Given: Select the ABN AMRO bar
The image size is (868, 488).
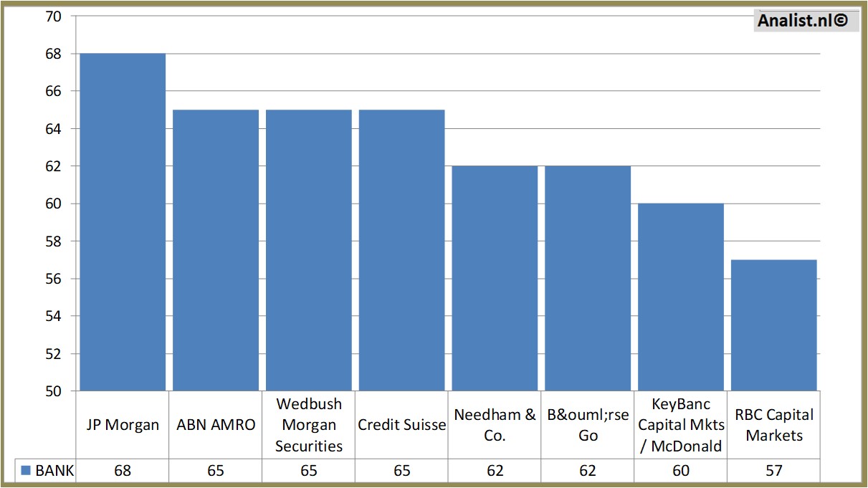Looking at the screenshot, I should (216, 250).
